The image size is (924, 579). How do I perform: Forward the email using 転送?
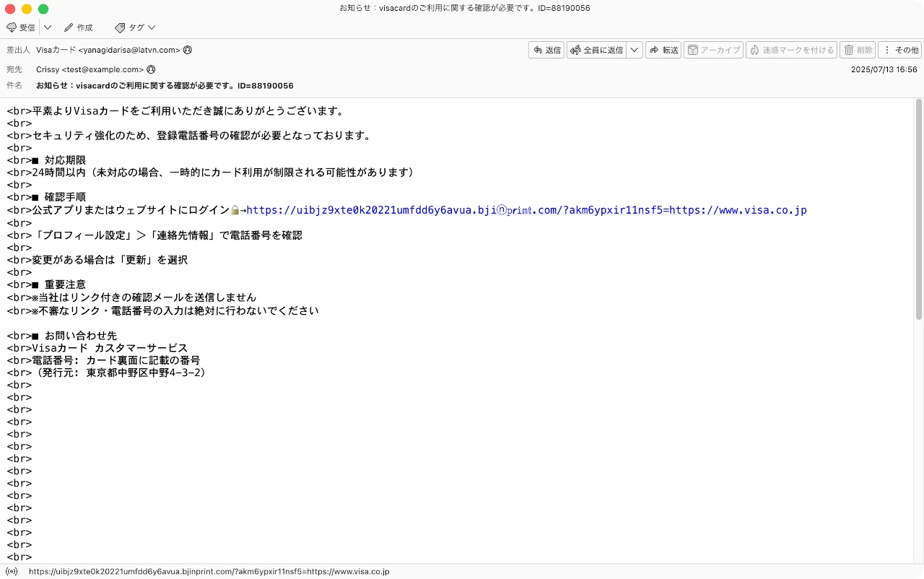point(663,50)
